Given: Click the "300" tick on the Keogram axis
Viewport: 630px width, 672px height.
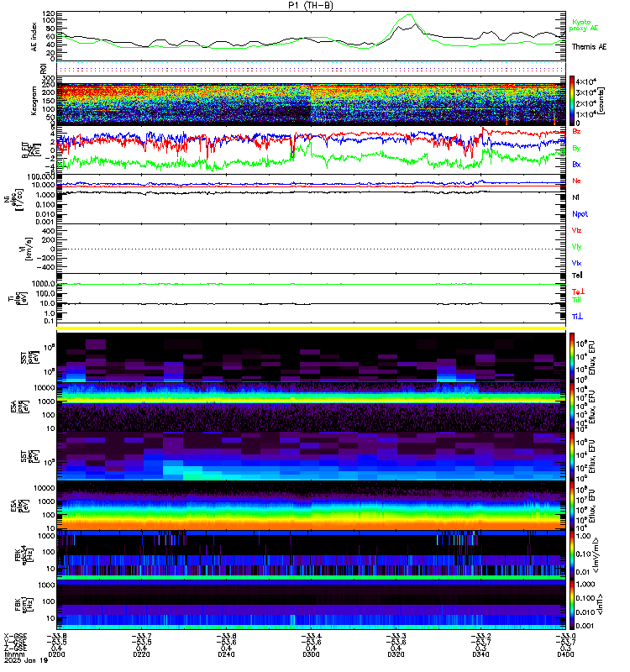Looking at the screenshot, I should (x=49, y=78).
